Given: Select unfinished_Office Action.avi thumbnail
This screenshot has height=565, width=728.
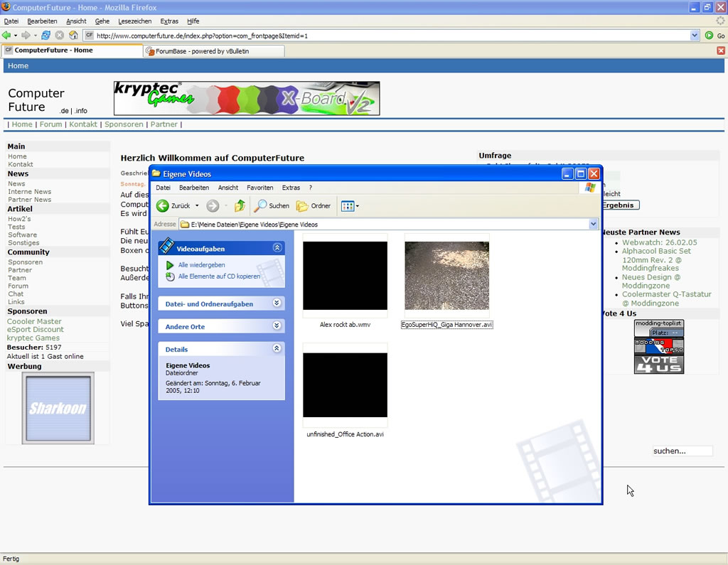Looking at the screenshot, I should click(x=345, y=385).
